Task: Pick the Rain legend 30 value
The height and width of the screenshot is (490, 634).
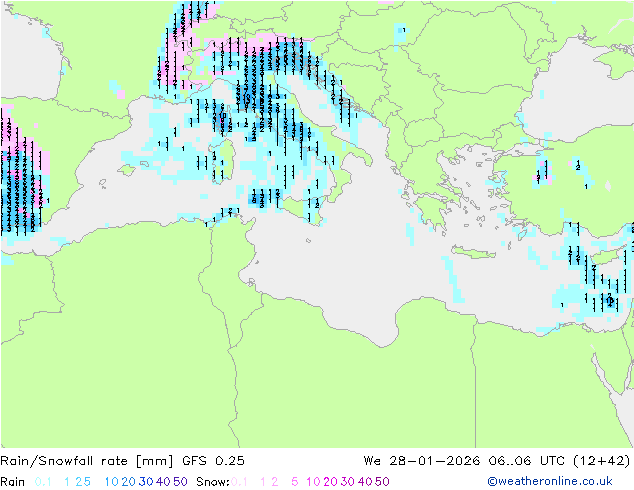Action: click(x=146, y=482)
